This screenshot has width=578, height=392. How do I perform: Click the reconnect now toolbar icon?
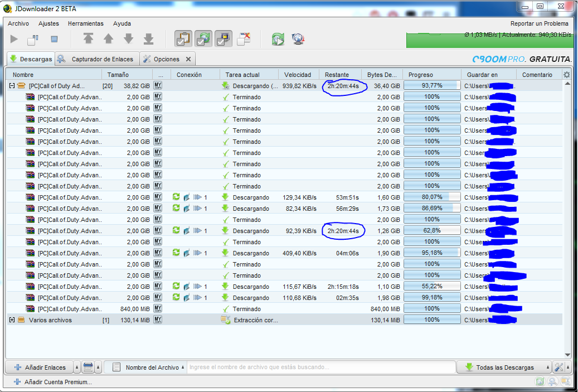tap(278, 38)
